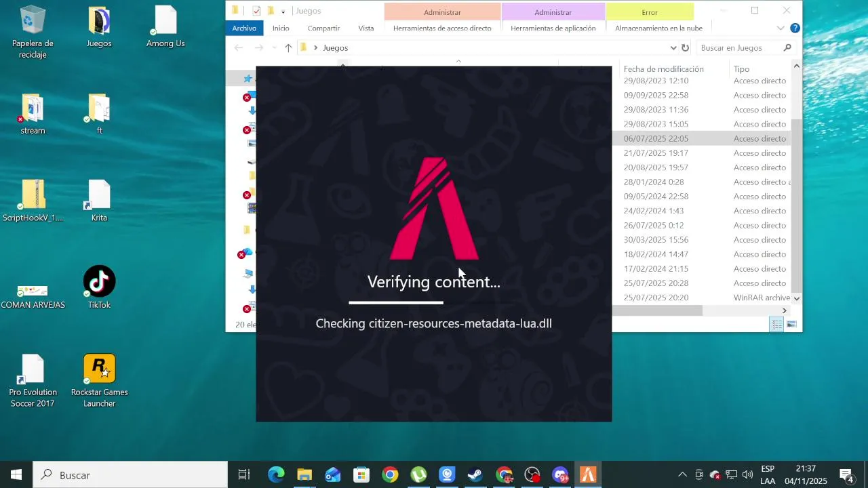
Task: Open Discord from the taskbar
Action: tap(560, 475)
